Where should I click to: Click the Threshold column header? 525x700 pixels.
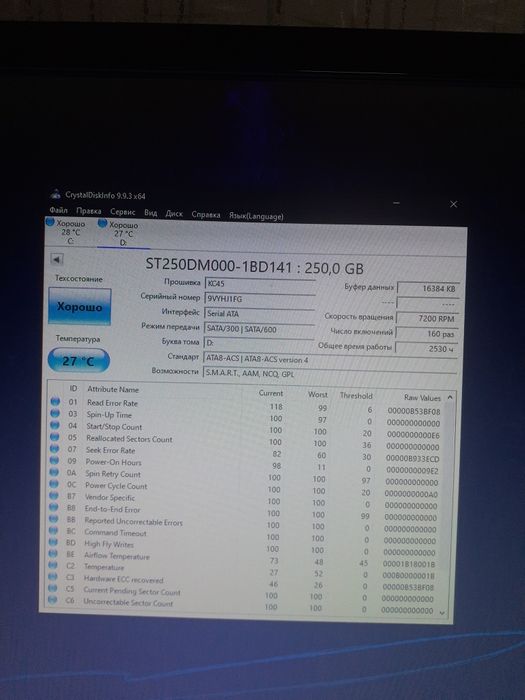coord(356,396)
